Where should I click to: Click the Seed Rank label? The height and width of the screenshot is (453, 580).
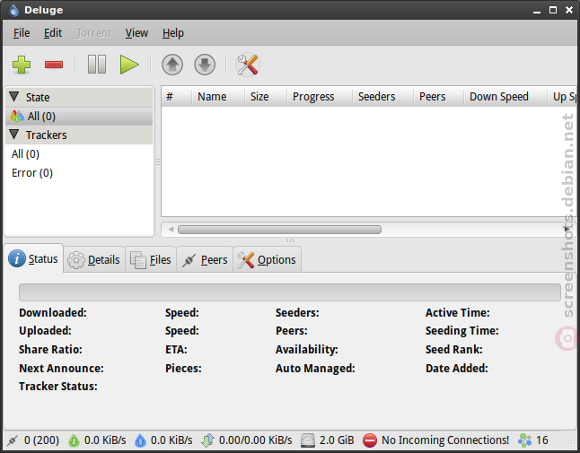[x=454, y=349]
